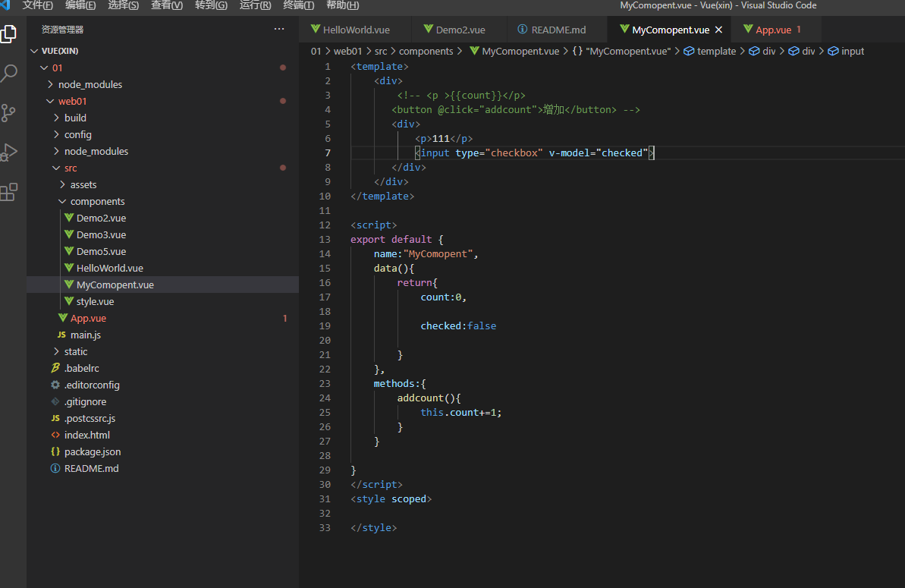This screenshot has width=905, height=588.
Task: Click src breadcrumb segment
Action: coord(381,52)
